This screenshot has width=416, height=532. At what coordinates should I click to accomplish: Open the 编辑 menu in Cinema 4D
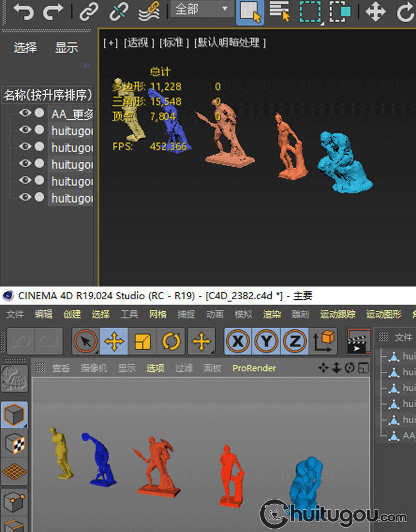(43, 314)
